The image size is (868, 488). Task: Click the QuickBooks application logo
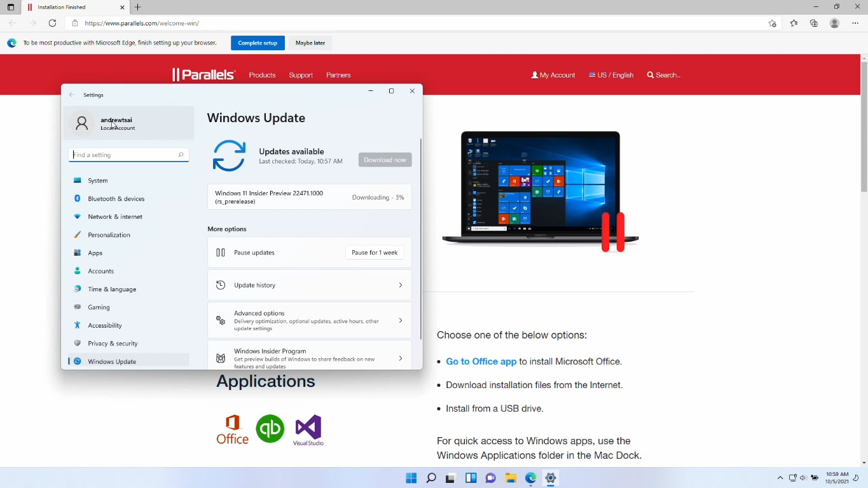click(x=270, y=429)
